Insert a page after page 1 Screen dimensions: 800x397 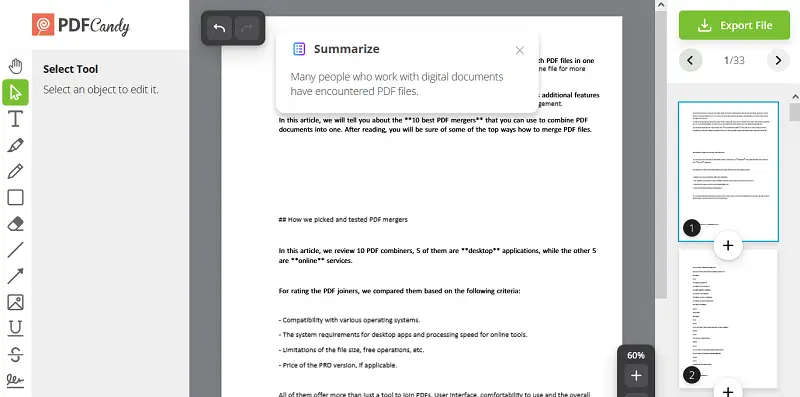point(728,245)
